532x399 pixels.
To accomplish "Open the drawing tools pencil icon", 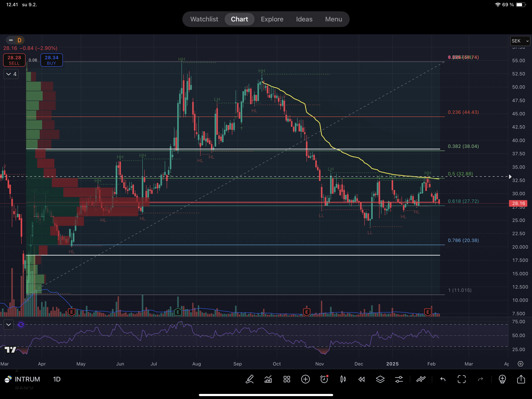I will click(249, 379).
